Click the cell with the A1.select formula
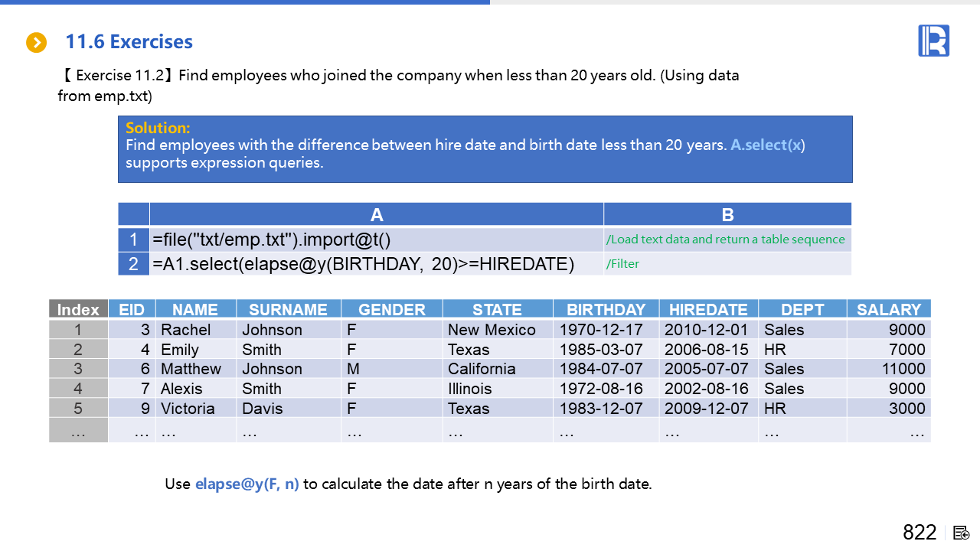Image resolution: width=980 pixels, height=551 pixels. point(376,264)
